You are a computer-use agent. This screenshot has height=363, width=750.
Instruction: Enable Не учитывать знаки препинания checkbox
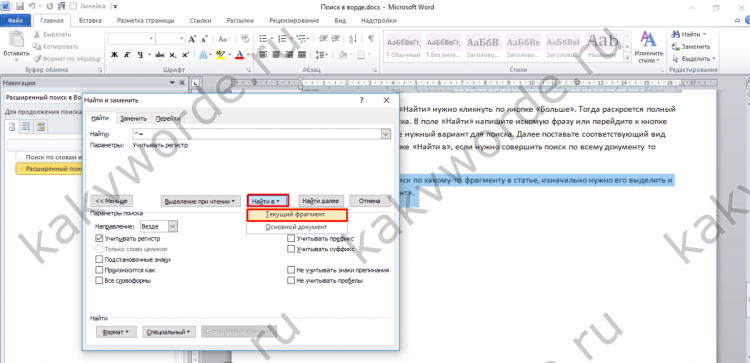(x=291, y=270)
